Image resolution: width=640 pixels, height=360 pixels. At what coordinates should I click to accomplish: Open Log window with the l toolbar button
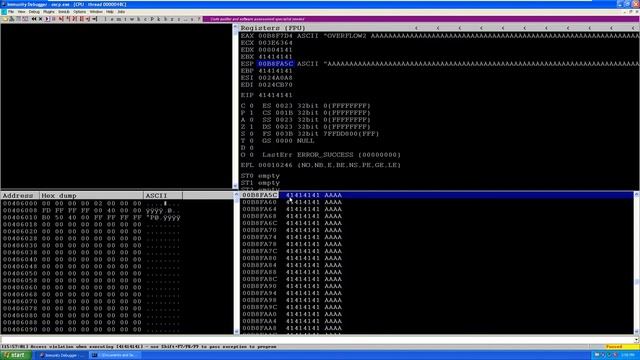tap(106, 19)
